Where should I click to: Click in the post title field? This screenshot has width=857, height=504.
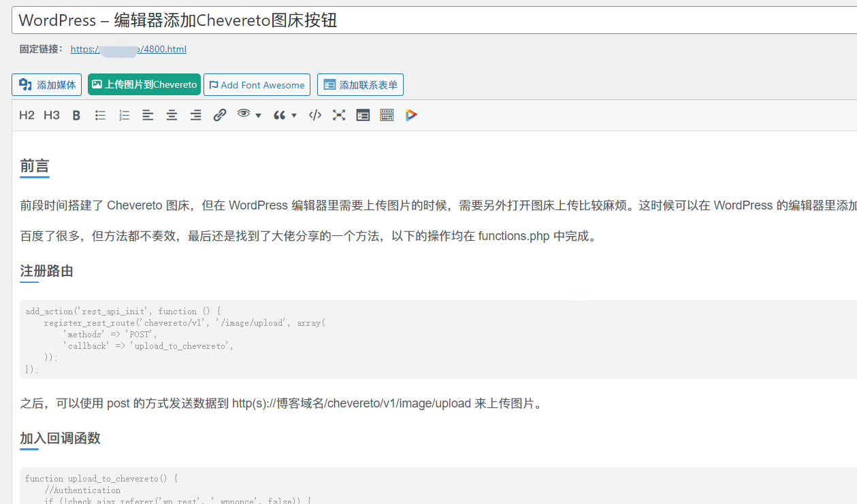click(434, 20)
